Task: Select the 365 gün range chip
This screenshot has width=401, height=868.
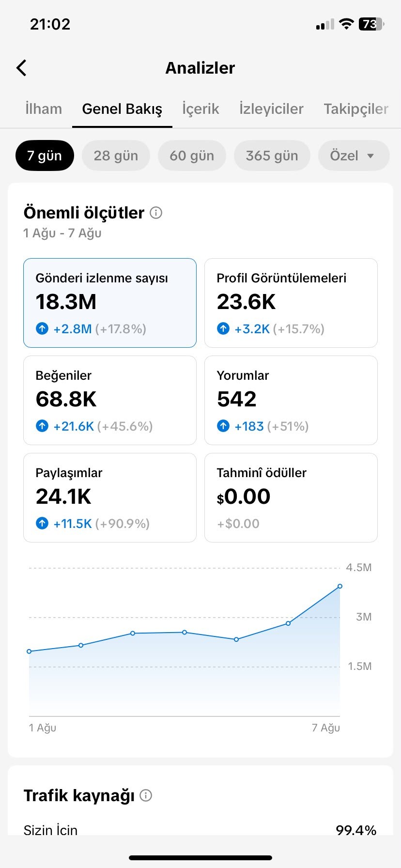Action: pyautogui.click(x=272, y=155)
